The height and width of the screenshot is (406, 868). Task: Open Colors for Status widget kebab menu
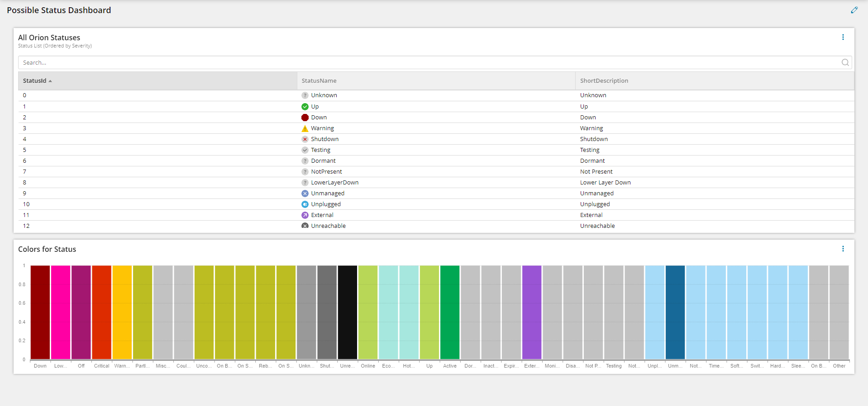[843, 249]
